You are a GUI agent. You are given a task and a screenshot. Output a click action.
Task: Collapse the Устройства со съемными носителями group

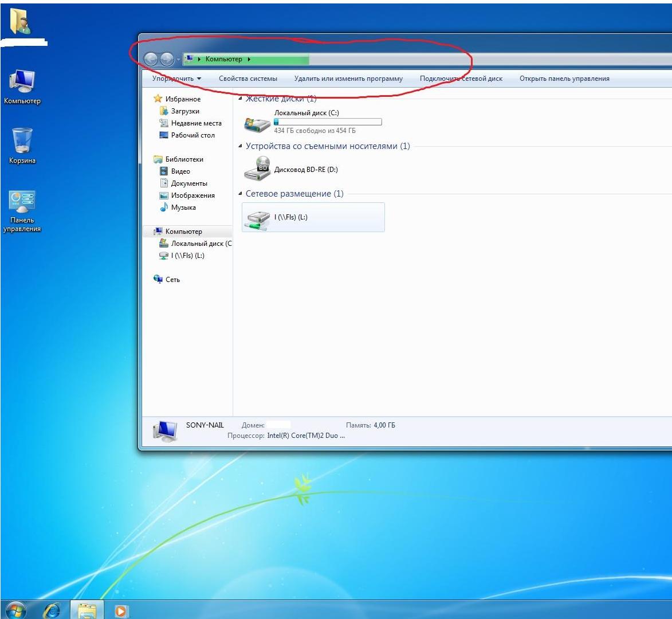point(240,146)
